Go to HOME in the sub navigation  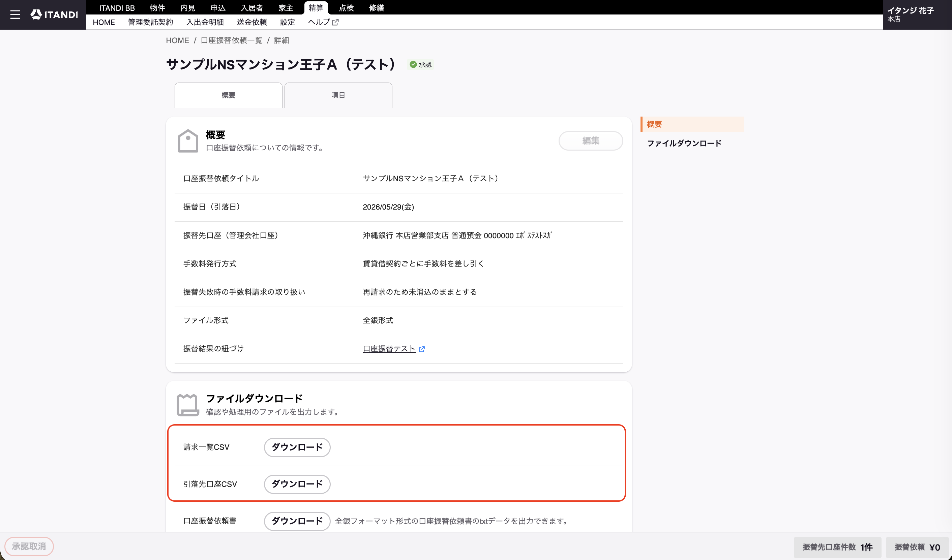104,22
